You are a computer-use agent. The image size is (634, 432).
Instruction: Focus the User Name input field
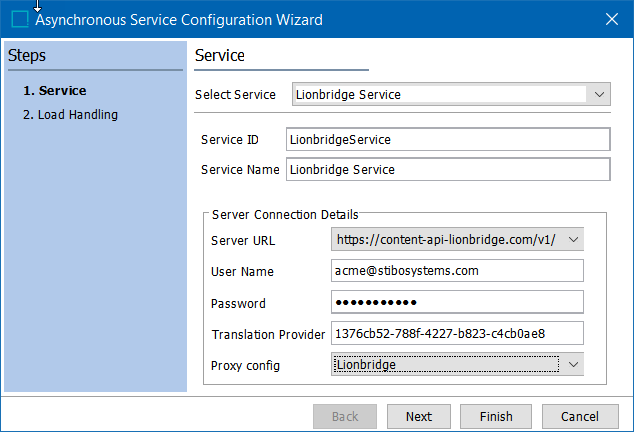(457, 271)
